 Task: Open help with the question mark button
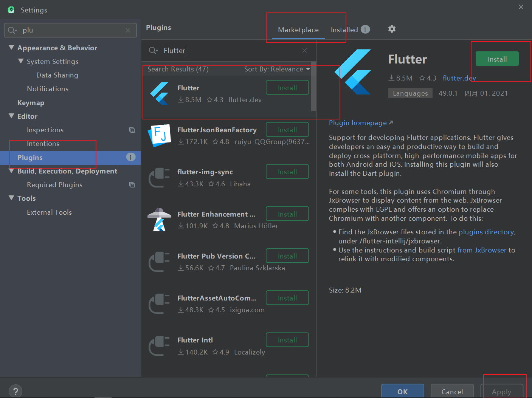click(x=16, y=391)
